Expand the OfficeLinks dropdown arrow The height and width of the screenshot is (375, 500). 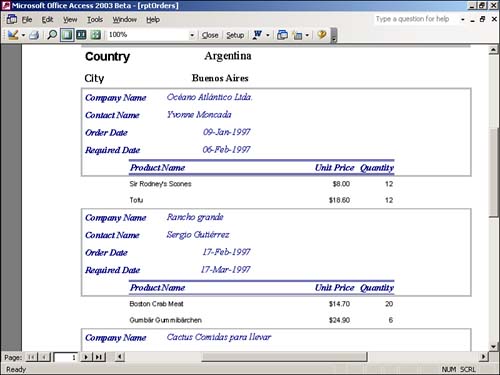point(268,35)
